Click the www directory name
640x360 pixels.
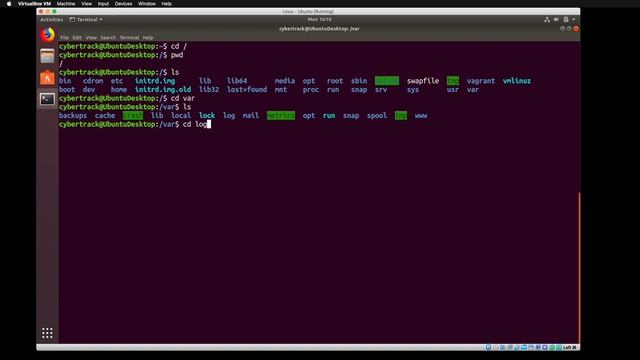421,116
